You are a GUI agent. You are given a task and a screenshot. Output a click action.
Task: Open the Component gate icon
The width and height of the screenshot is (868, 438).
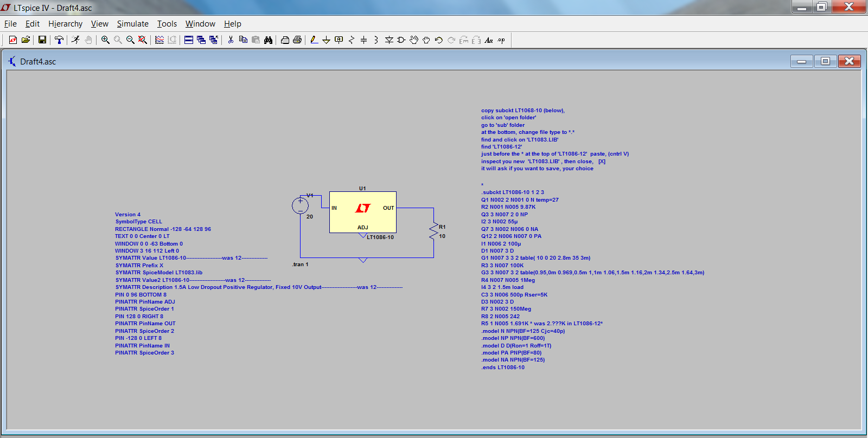(401, 40)
